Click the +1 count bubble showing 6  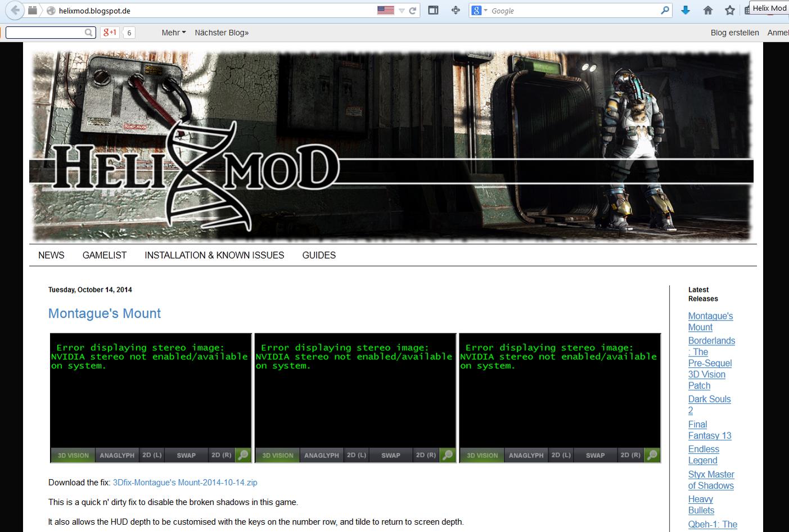129,33
